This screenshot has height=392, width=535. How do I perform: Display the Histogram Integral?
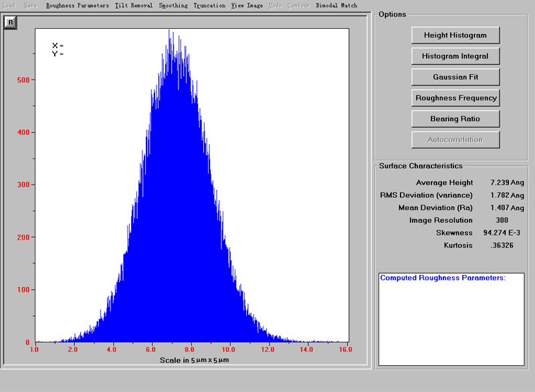coord(455,56)
